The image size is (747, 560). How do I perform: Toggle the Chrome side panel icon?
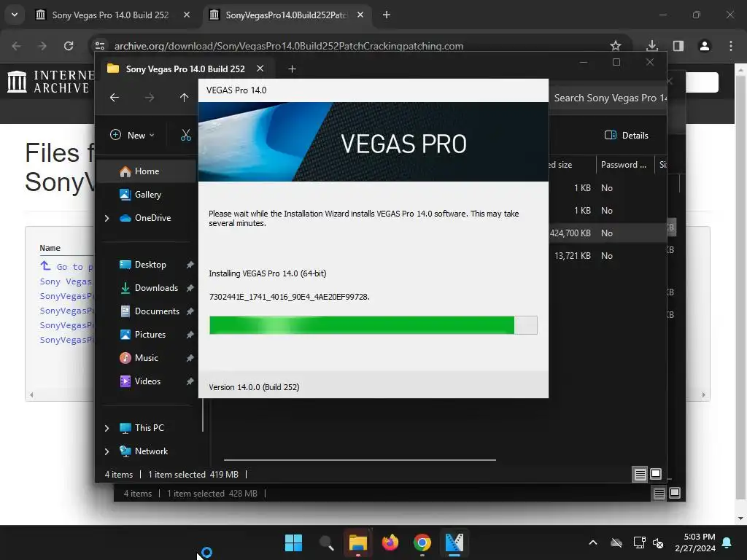[x=678, y=46]
